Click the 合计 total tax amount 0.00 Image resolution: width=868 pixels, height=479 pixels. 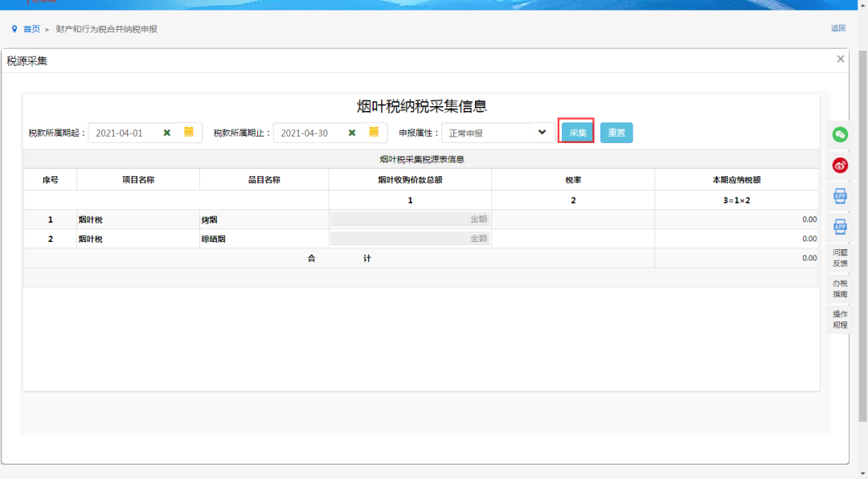pyautogui.click(x=809, y=258)
